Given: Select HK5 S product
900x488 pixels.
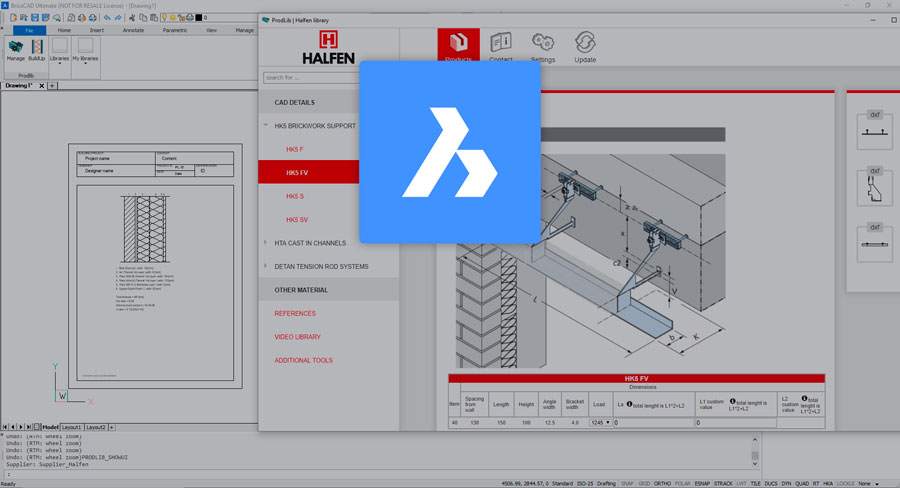Looking at the screenshot, I should (294, 196).
